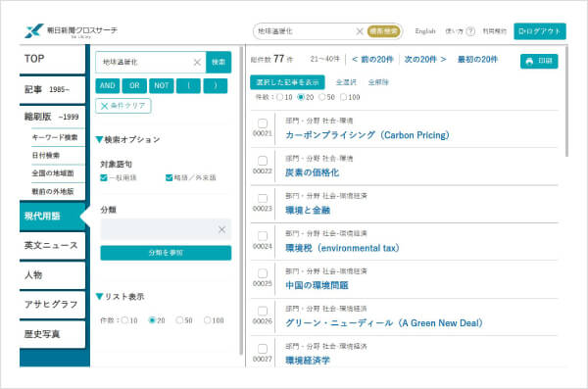
Task: Check the box for result 00022
Action: click(x=263, y=161)
